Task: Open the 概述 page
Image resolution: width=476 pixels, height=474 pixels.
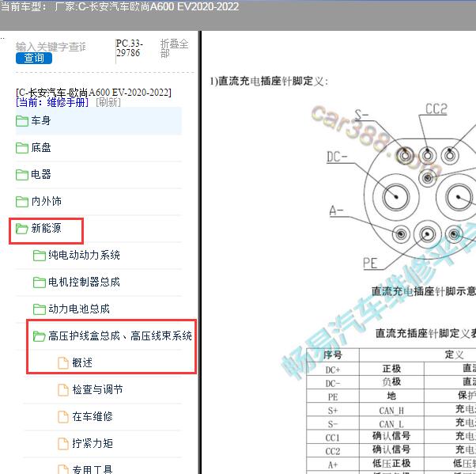Action: coord(82,362)
